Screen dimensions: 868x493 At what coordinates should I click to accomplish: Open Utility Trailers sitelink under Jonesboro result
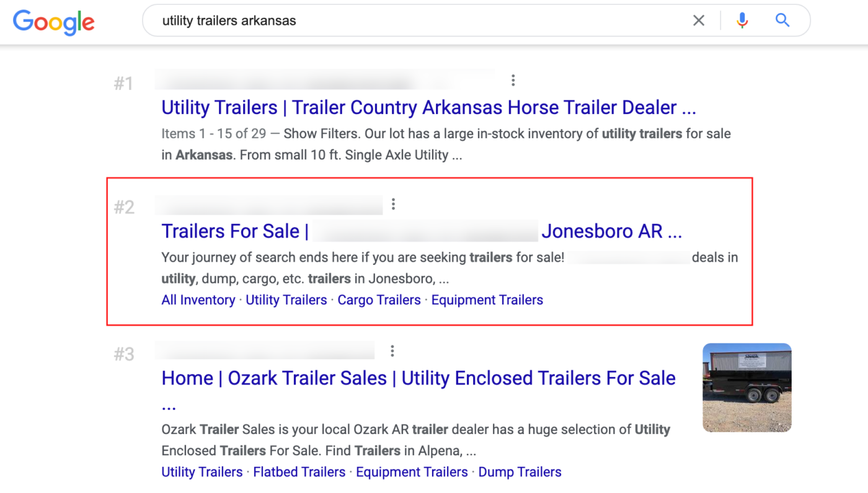tap(286, 300)
